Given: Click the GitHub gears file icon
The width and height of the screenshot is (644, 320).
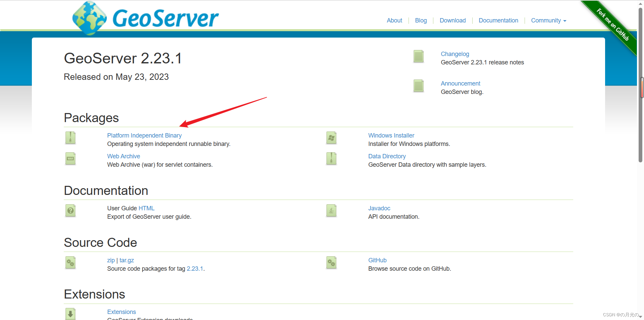Looking at the screenshot, I should click(x=331, y=263).
